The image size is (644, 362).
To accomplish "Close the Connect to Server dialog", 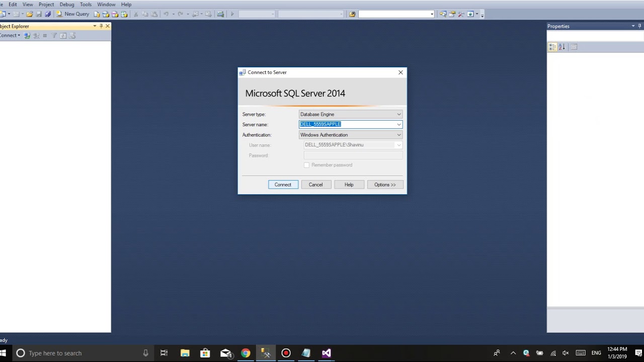I will [x=400, y=72].
